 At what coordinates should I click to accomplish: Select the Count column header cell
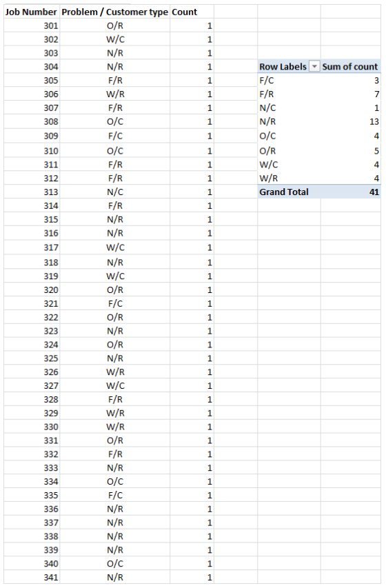tap(192, 12)
